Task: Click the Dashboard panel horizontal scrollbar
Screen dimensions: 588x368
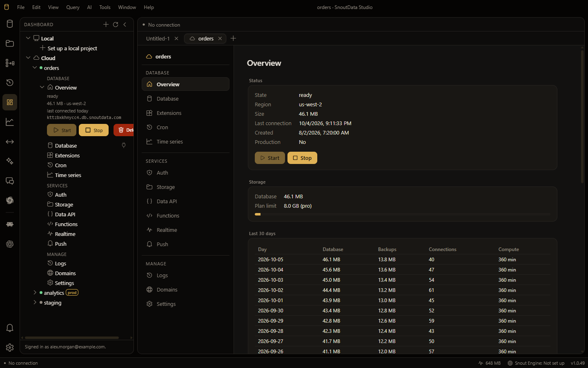Action: [72, 338]
